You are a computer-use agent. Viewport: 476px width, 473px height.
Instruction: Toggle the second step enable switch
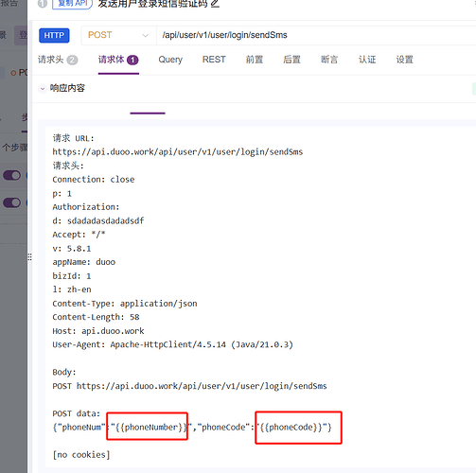pyautogui.click(x=12, y=202)
